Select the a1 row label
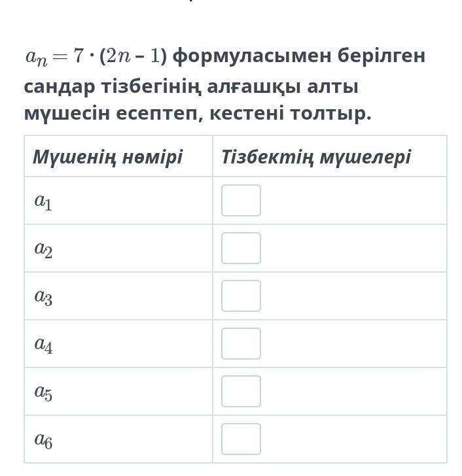The image size is (462, 476). pyautogui.click(x=43, y=201)
